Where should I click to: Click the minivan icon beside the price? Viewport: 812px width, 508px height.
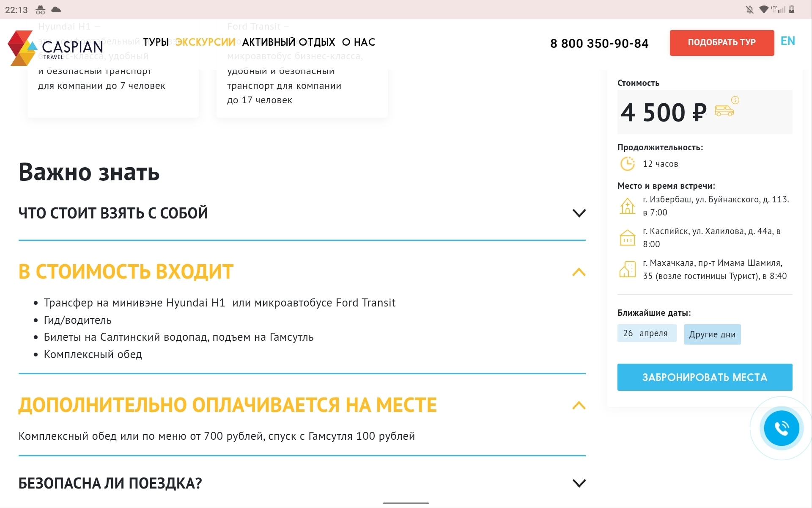(x=724, y=111)
